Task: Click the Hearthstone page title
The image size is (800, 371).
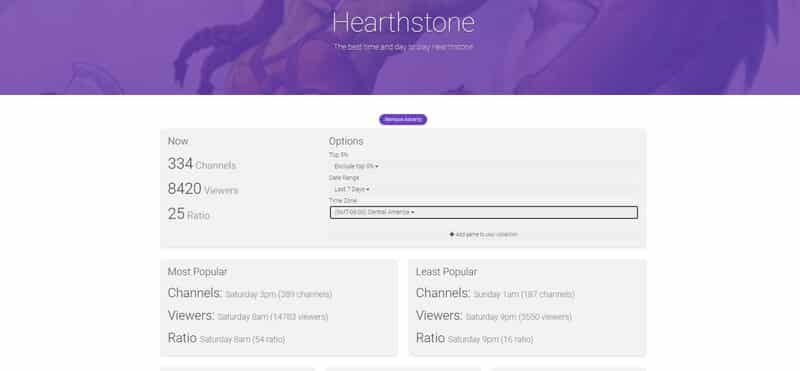Action: coord(403,22)
